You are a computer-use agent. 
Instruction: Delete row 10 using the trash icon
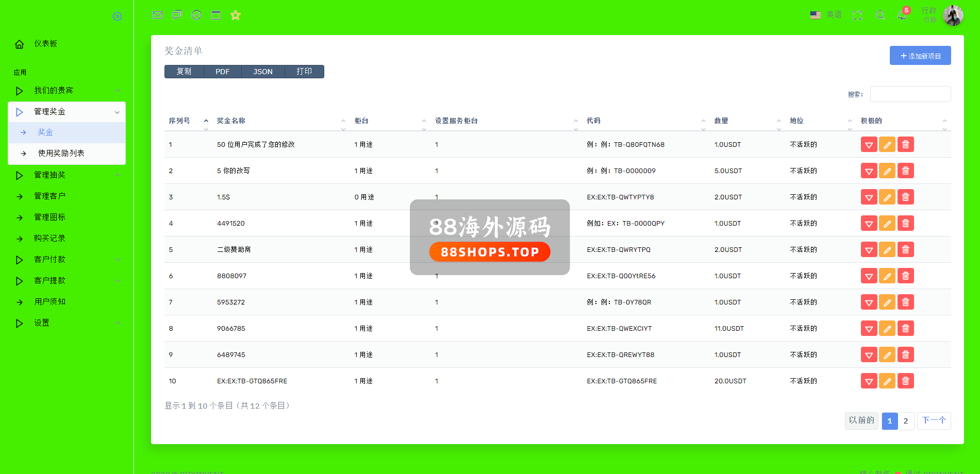[x=906, y=381]
